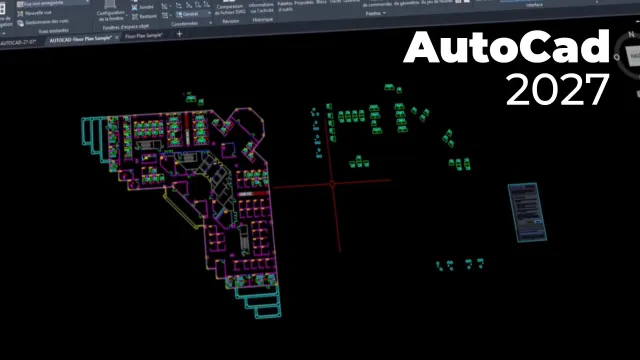This screenshot has width=640, height=360.
Task: Expand the Palettes panel dropdown
Action: point(376,13)
